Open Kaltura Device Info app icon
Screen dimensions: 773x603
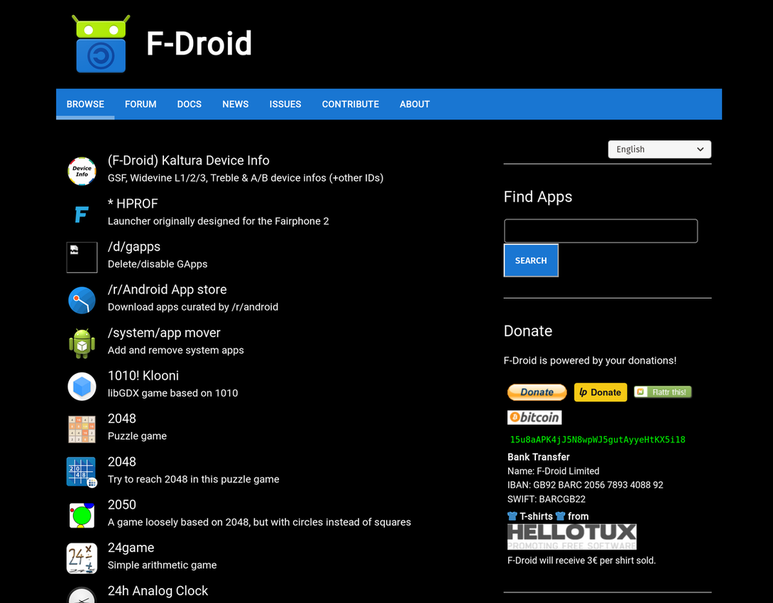pyautogui.click(x=82, y=171)
